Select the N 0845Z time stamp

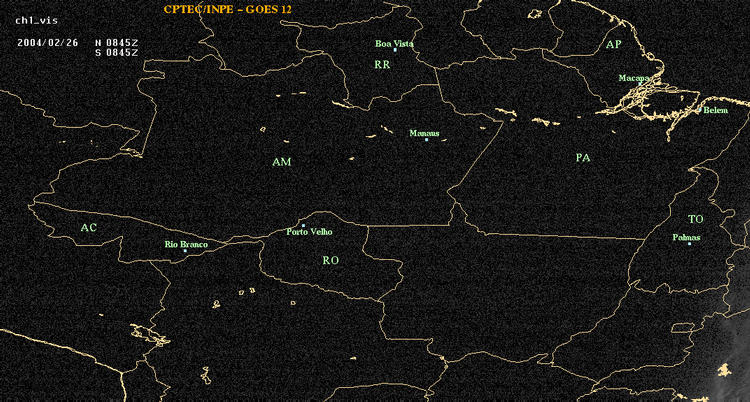coord(117,42)
